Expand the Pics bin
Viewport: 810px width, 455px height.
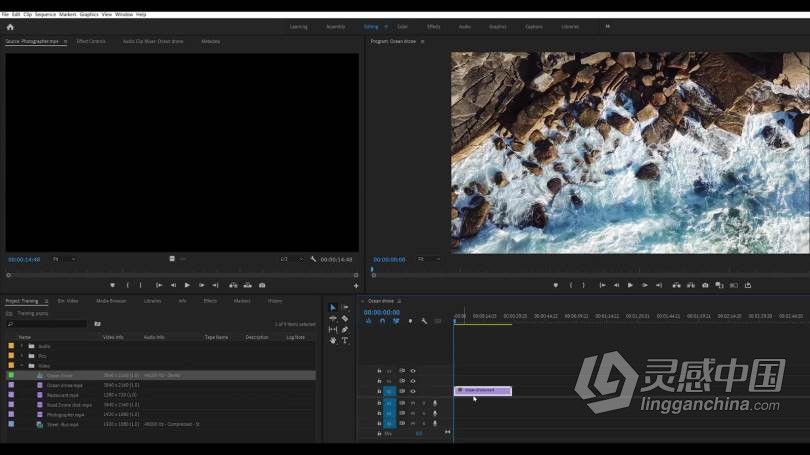point(22,356)
